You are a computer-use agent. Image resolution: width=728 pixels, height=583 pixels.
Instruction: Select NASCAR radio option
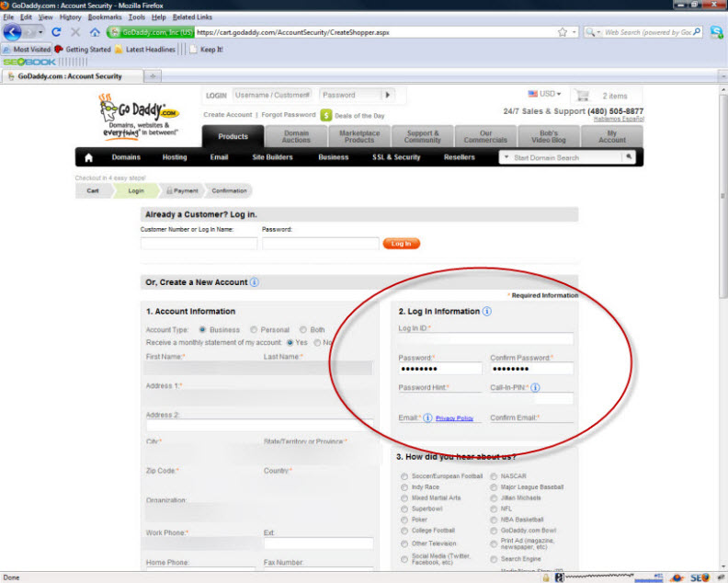[x=494, y=476]
